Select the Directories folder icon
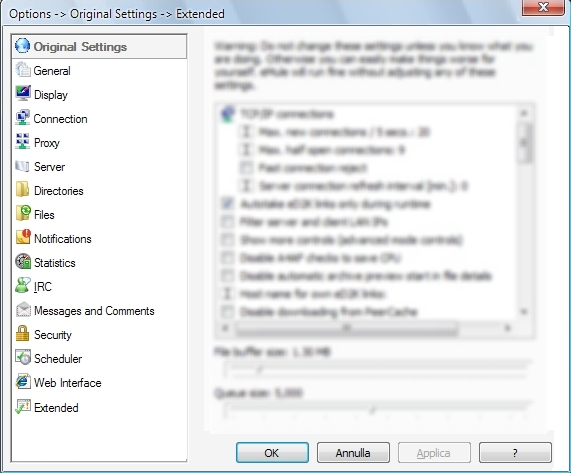The image size is (571, 473). (23, 190)
